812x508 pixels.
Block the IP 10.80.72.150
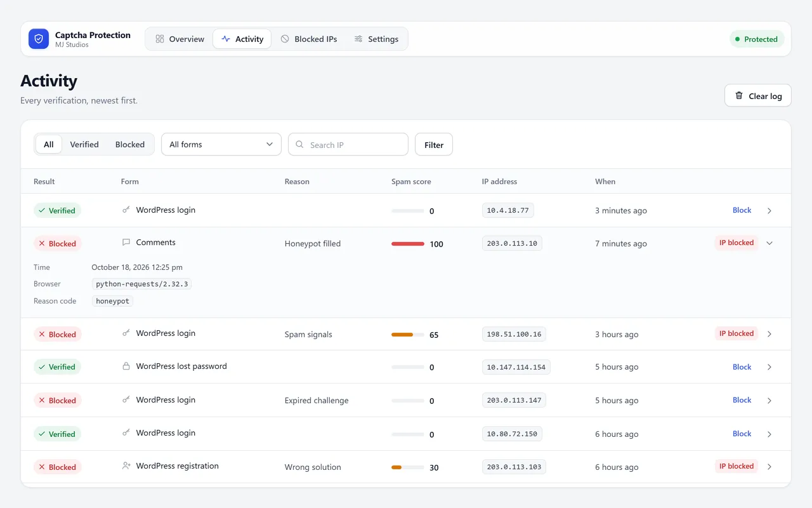click(742, 434)
